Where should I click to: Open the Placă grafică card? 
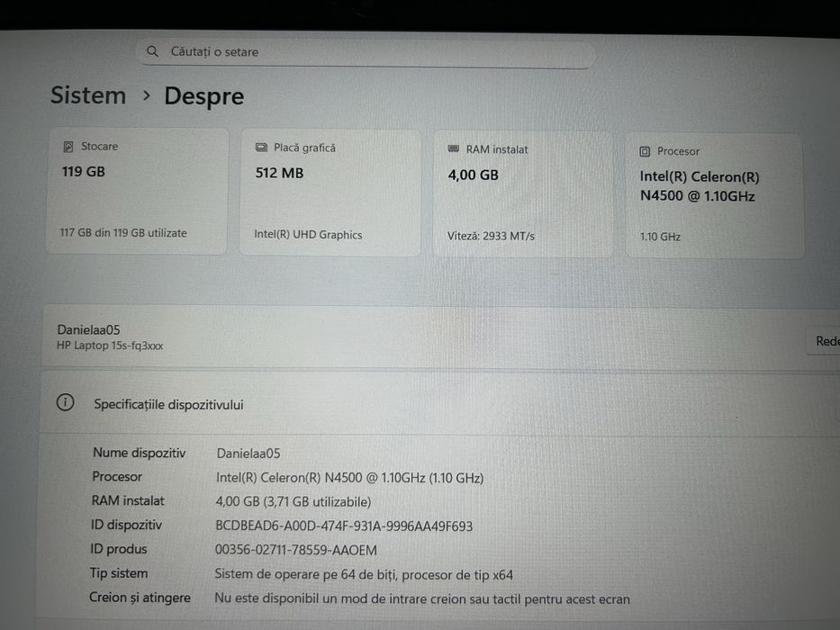[330, 193]
